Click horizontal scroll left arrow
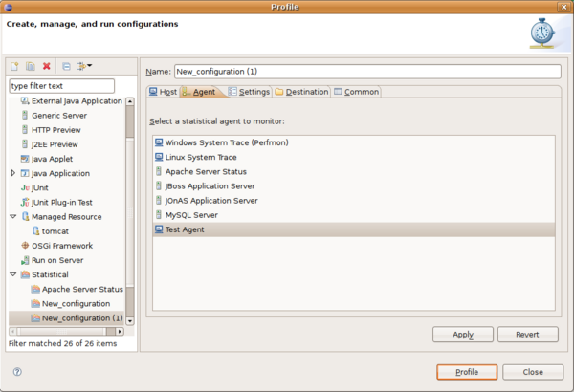The height and width of the screenshot is (392, 574). pos(12,332)
